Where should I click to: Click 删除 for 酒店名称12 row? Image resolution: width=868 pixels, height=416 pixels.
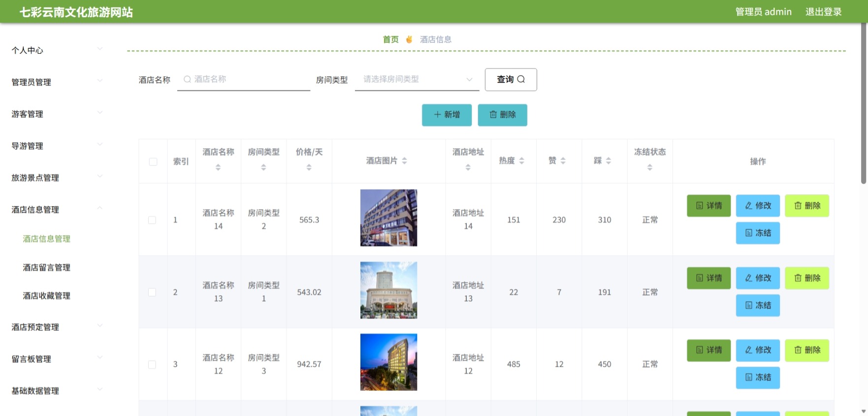[807, 350]
